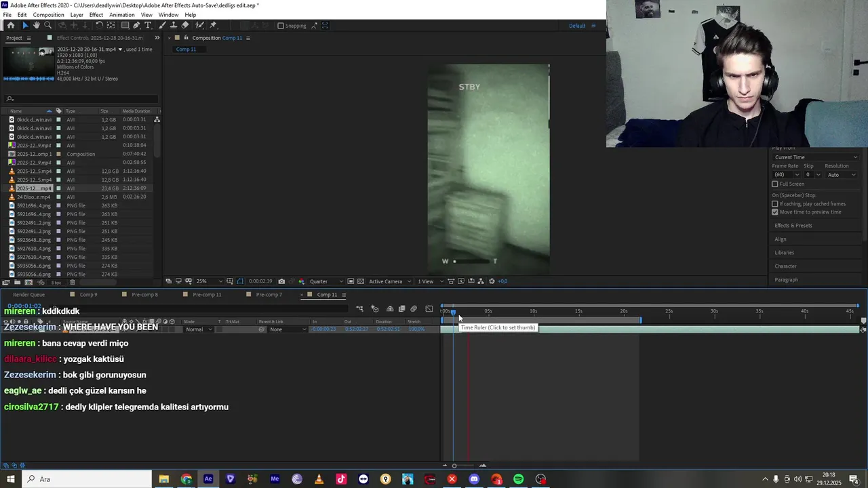Enable Motion Blur switch icon in timeline

coord(414,309)
